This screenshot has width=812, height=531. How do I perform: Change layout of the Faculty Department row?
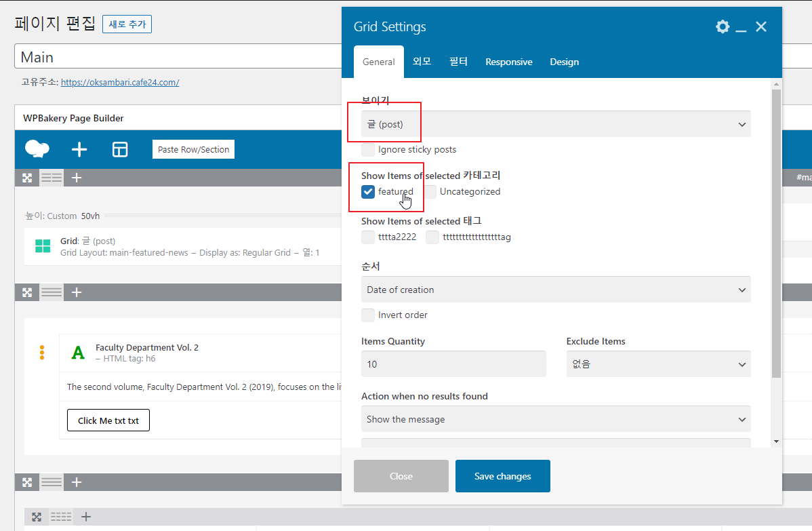click(x=52, y=292)
